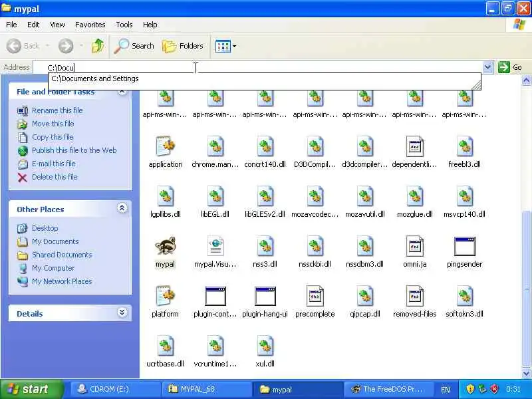This screenshot has height=399, width=532.
Task: Select the nss3.dll file icon
Action: [x=265, y=246]
